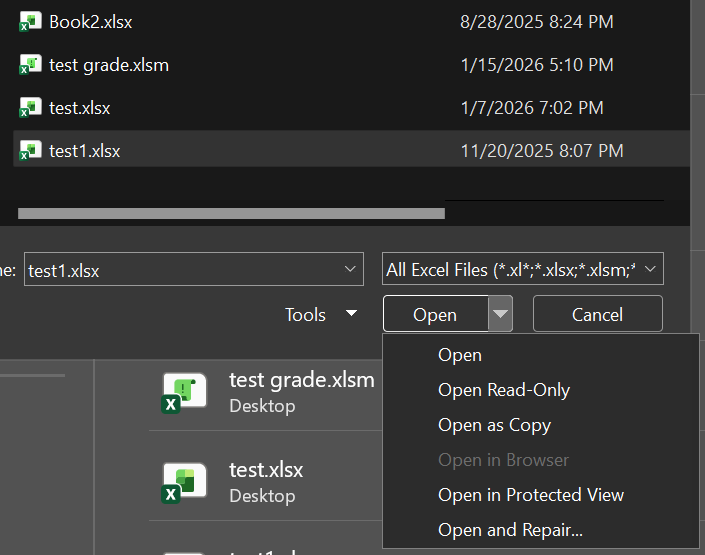The height and width of the screenshot is (555, 705).
Task: Click large test.xlsx icon in recent list
Action: coord(184,483)
